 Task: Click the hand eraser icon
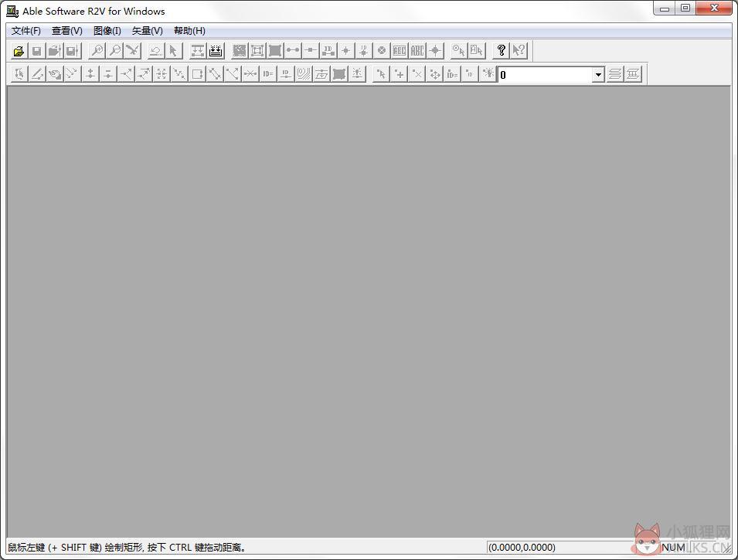[55, 74]
